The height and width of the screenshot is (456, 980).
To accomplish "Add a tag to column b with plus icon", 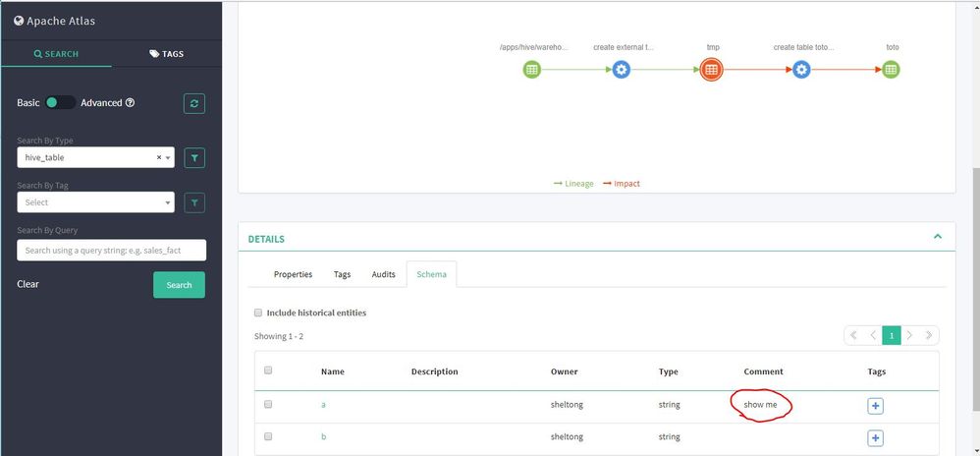I will [876, 438].
